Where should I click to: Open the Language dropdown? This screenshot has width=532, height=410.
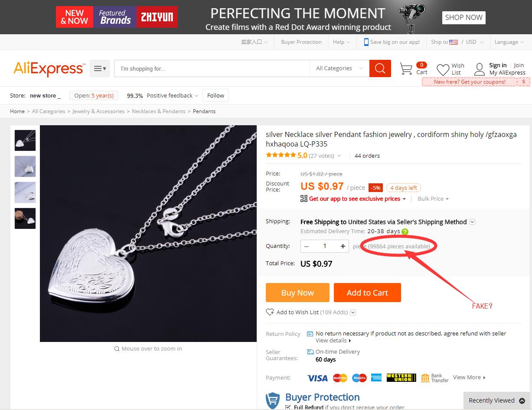[509, 42]
